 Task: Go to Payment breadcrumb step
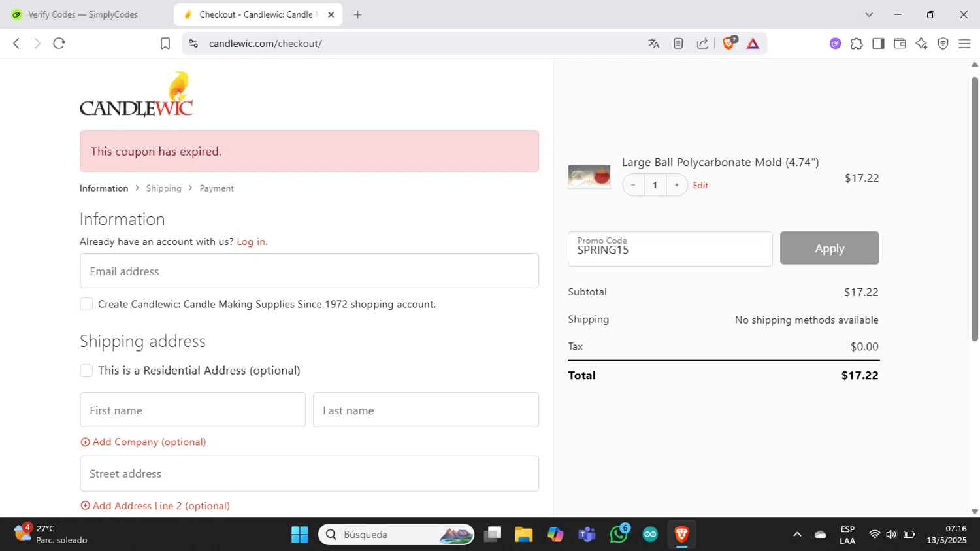pos(216,188)
